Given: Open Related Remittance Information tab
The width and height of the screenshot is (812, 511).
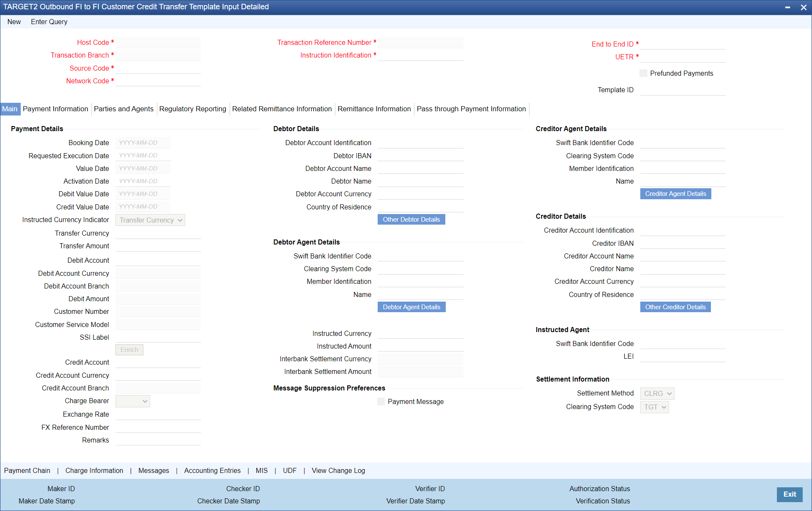Looking at the screenshot, I should click(282, 109).
